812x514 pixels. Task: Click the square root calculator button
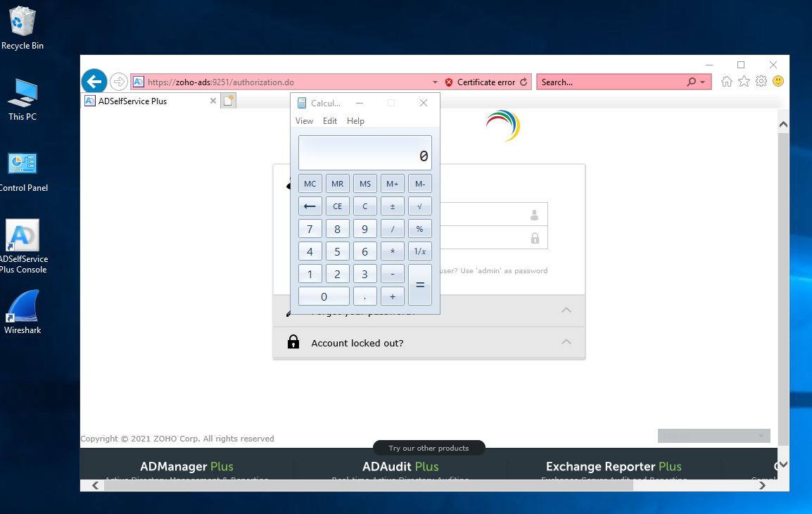click(419, 206)
